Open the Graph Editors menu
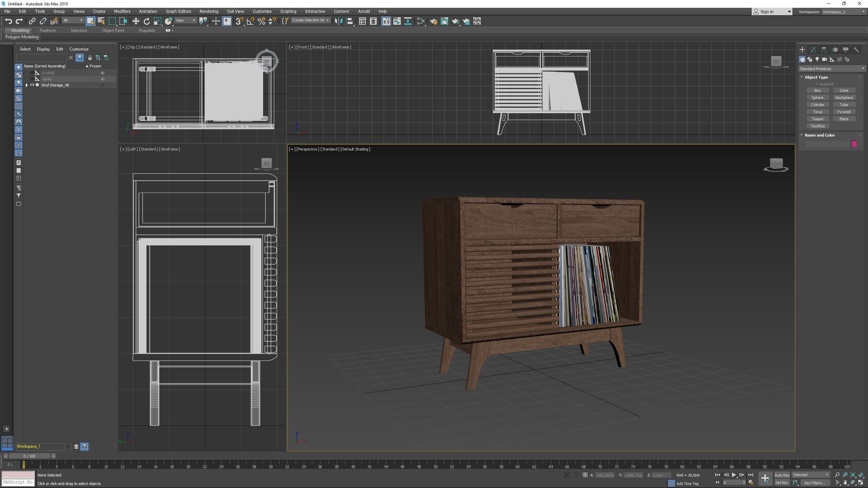This screenshot has height=488, width=868. point(178,11)
